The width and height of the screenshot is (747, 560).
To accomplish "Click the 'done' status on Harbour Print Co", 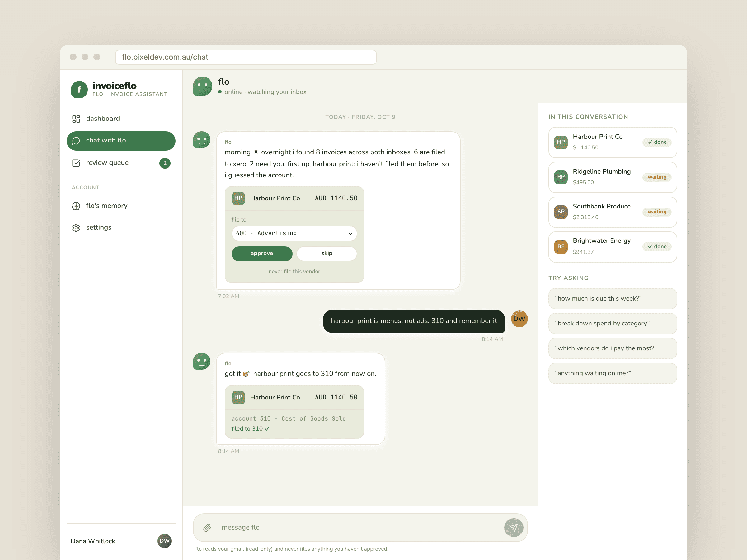I will click(657, 142).
